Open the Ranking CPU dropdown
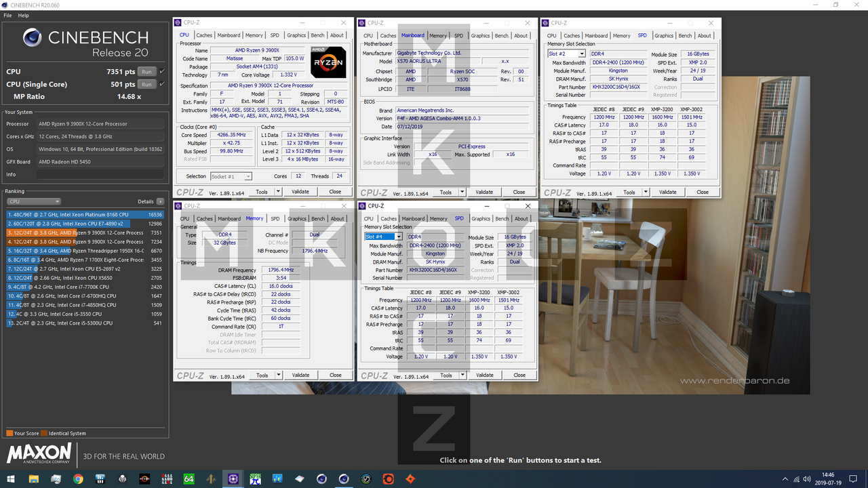 (x=33, y=201)
